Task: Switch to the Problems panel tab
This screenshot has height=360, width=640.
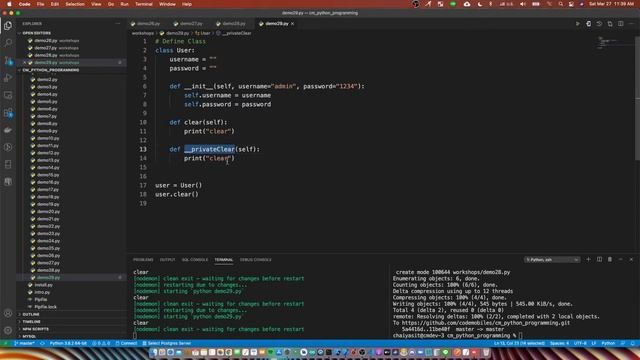Action: pos(143,260)
